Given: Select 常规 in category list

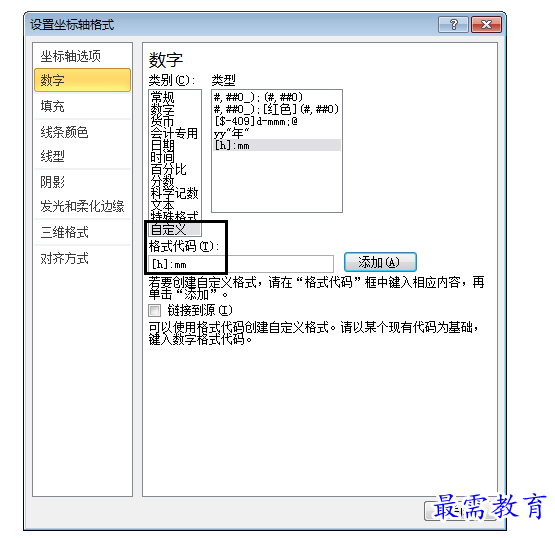Looking at the screenshot, I should click(174, 97).
